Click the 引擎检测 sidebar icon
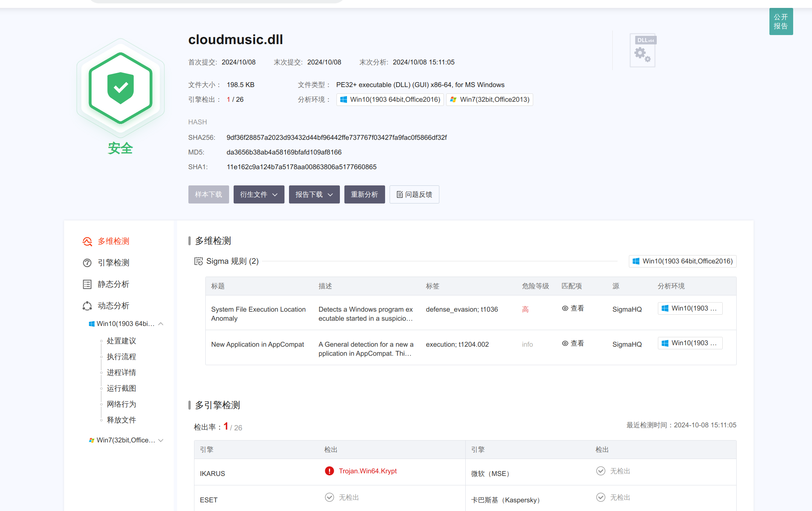Screen dimensions: 812x511 tap(87, 263)
